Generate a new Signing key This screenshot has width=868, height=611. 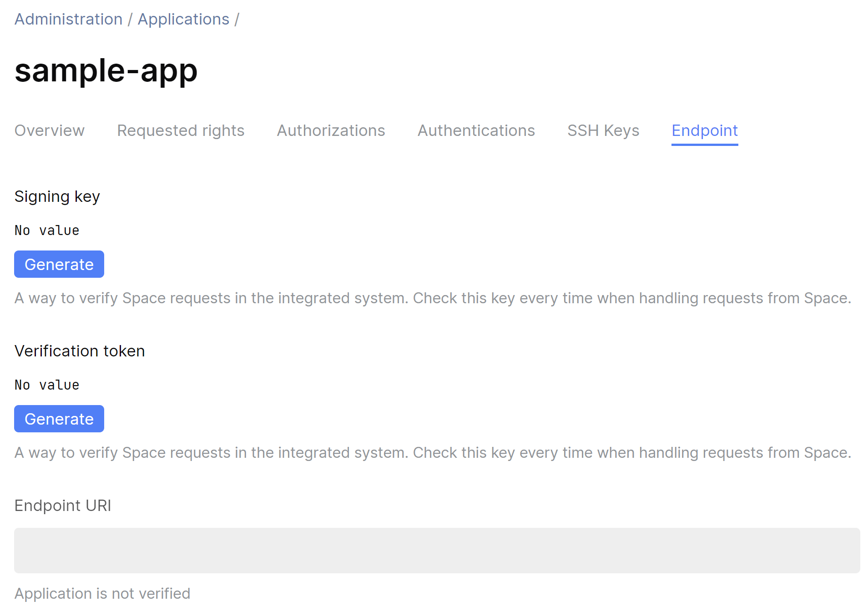59,264
